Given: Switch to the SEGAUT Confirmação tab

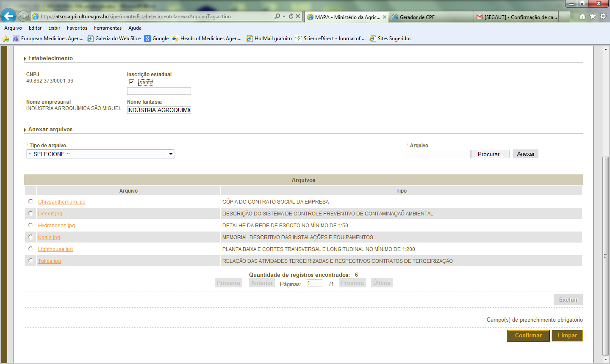Looking at the screenshot, I should click(x=516, y=17).
